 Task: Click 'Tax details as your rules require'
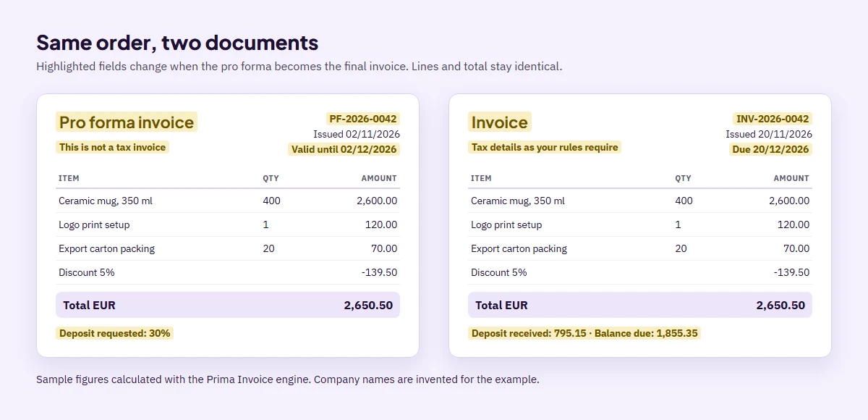(x=545, y=147)
